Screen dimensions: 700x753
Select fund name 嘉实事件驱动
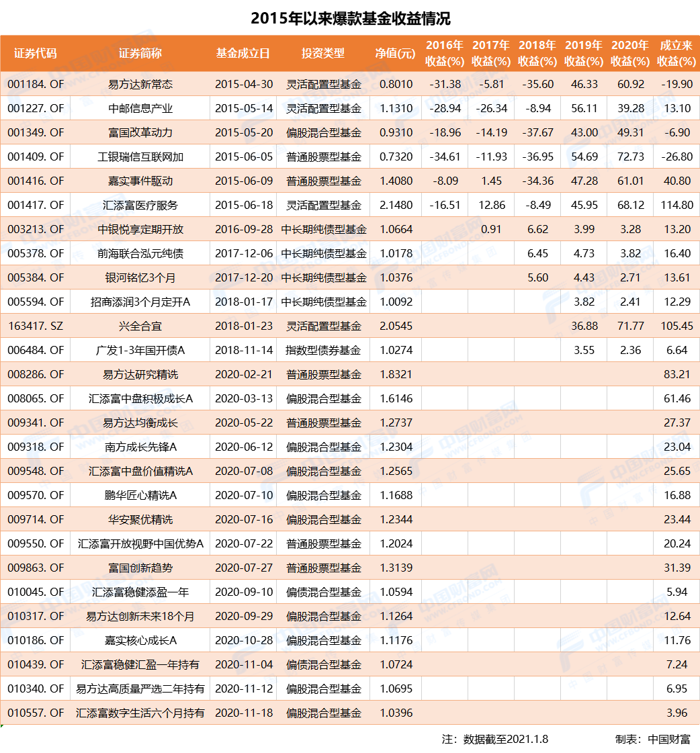140,181
